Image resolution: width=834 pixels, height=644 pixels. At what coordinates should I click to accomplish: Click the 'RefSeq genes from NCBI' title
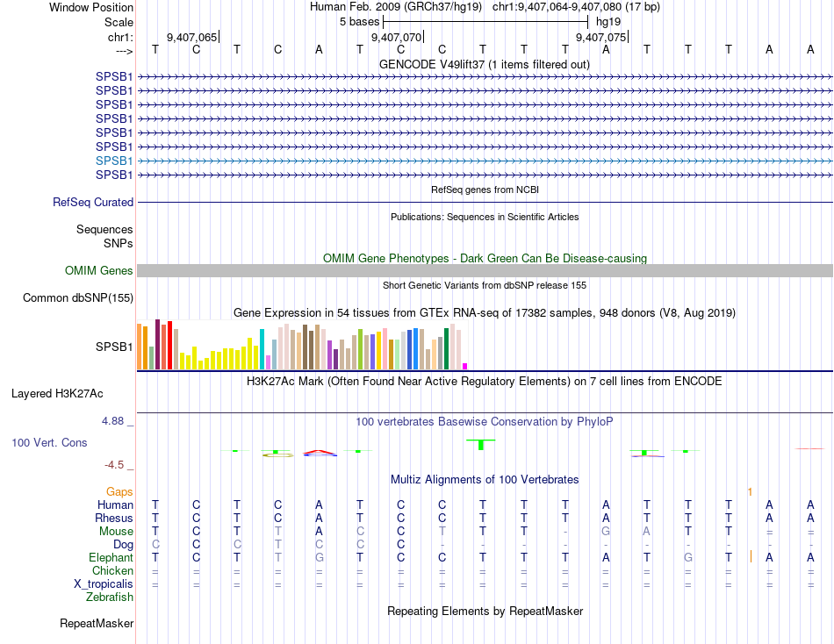coord(485,190)
